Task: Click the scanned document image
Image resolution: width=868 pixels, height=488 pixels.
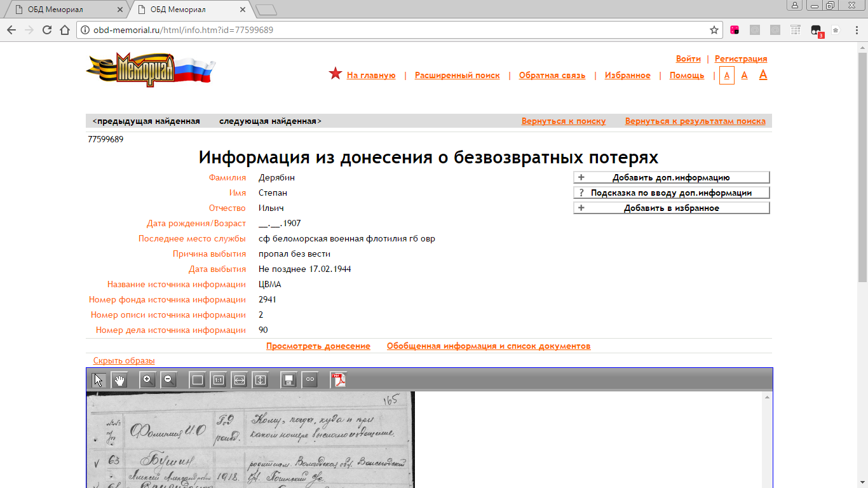Action: 250,440
